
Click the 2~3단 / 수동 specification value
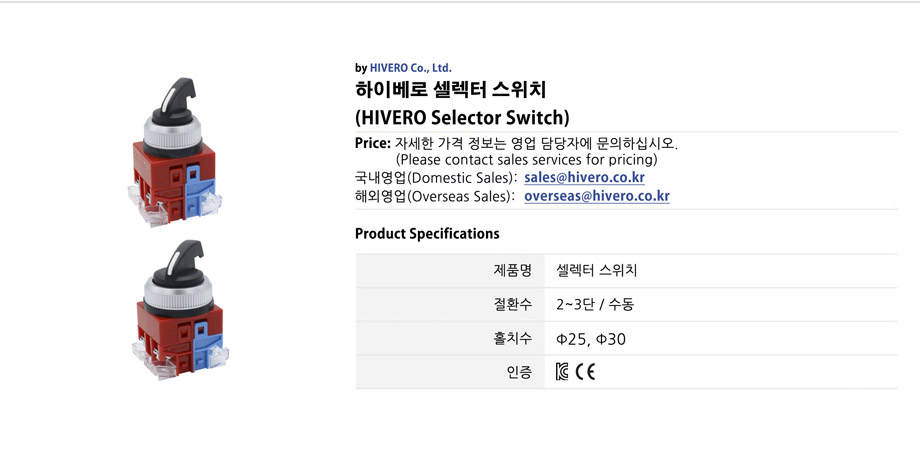[595, 304]
